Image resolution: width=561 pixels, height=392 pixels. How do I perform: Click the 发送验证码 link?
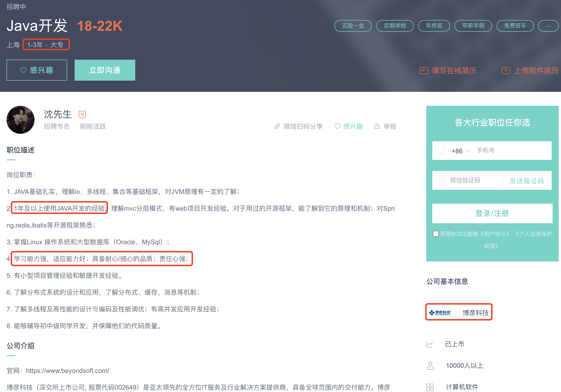[526, 181]
